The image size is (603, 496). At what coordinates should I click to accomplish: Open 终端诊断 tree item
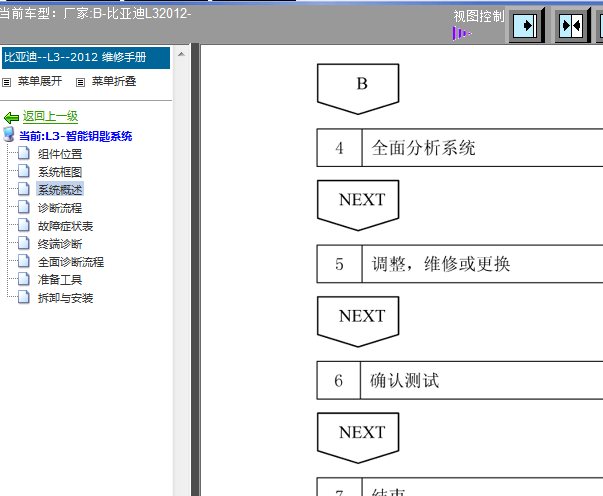(x=60, y=244)
